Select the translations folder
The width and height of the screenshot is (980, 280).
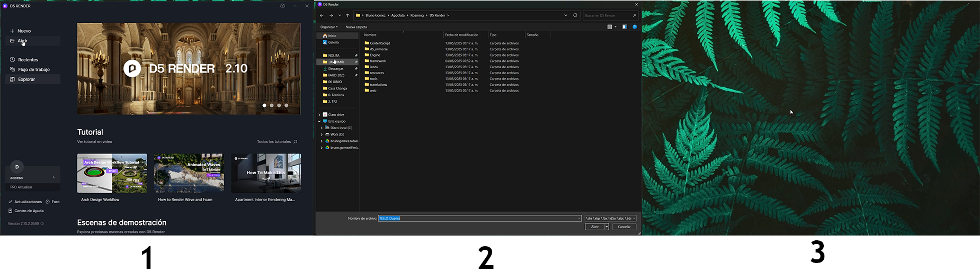click(x=376, y=85)
